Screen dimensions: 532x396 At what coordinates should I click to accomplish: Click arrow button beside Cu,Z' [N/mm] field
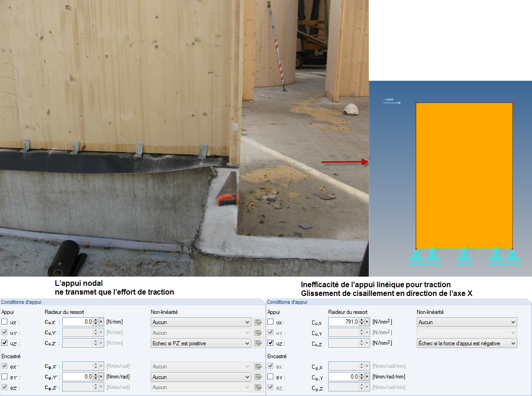coord(101,343)
